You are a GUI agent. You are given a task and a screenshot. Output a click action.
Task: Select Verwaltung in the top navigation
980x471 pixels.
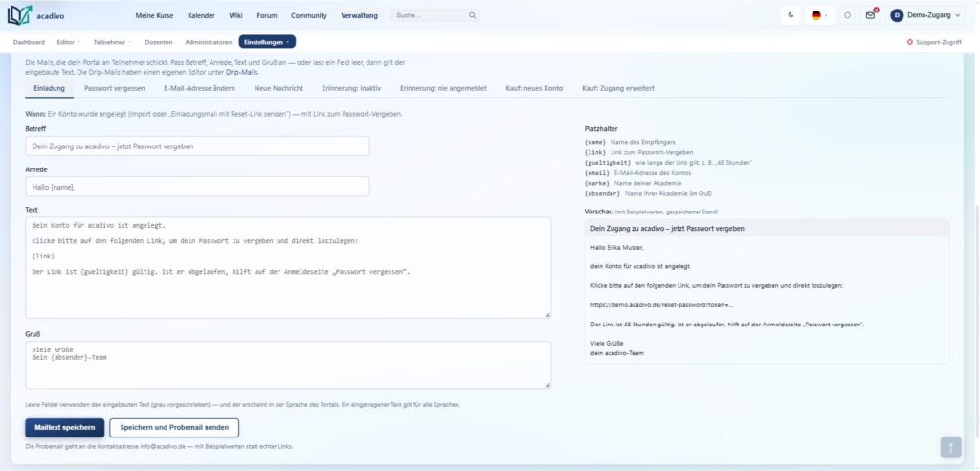(x=360, y=15)
